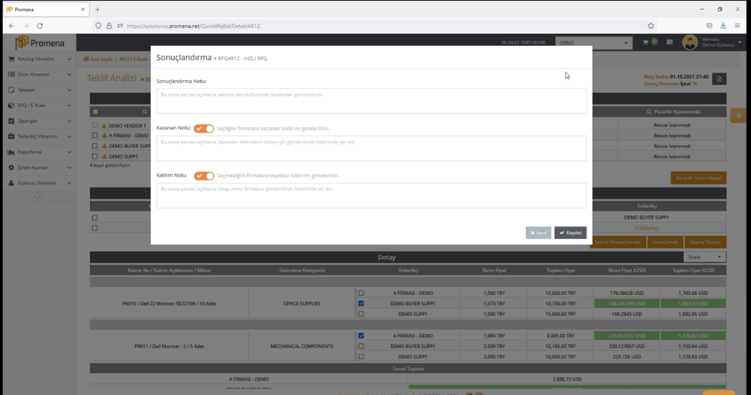Open the orange gear settings tab
The image size is (751, 395).
click(x=738, y=115)
